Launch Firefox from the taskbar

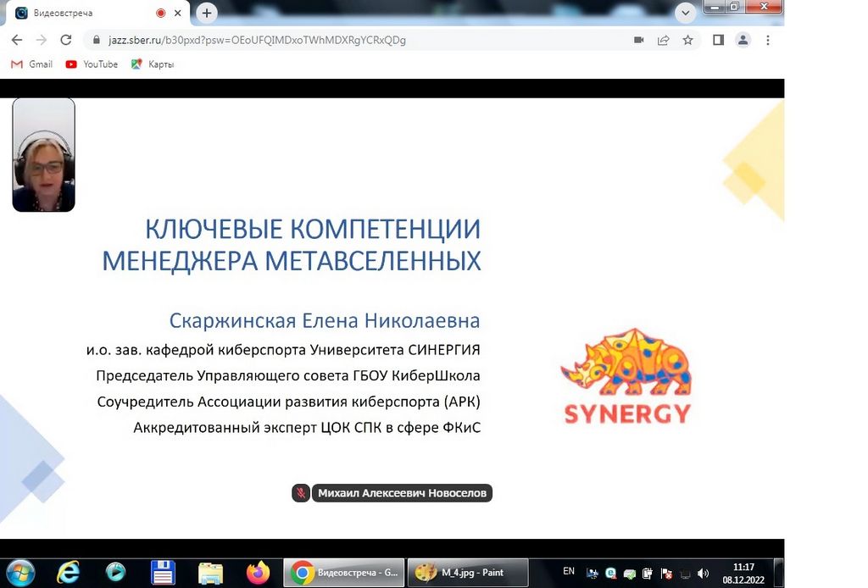pos(258,573)
